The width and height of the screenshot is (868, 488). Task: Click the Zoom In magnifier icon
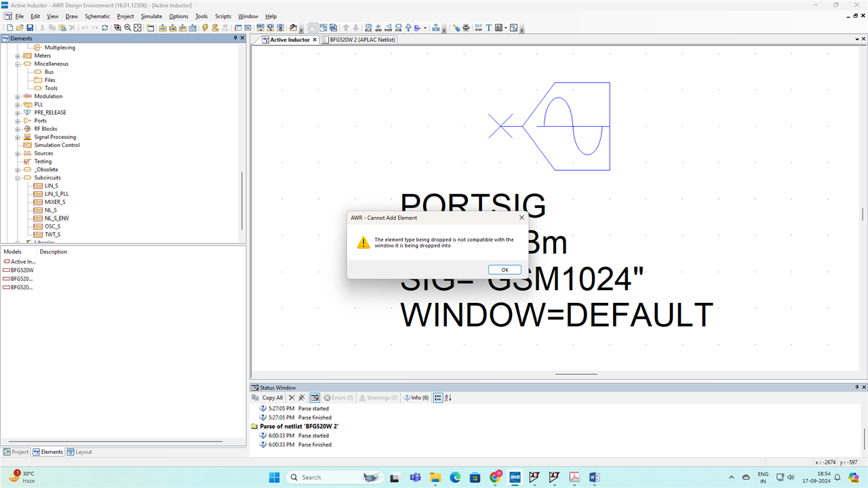117,28
